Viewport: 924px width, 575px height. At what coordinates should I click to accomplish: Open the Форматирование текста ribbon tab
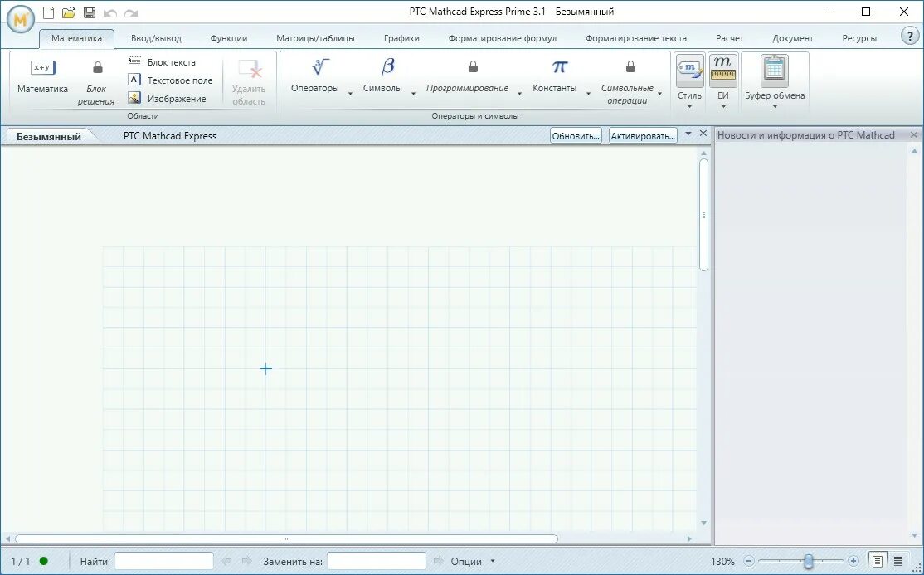[636, 38]
